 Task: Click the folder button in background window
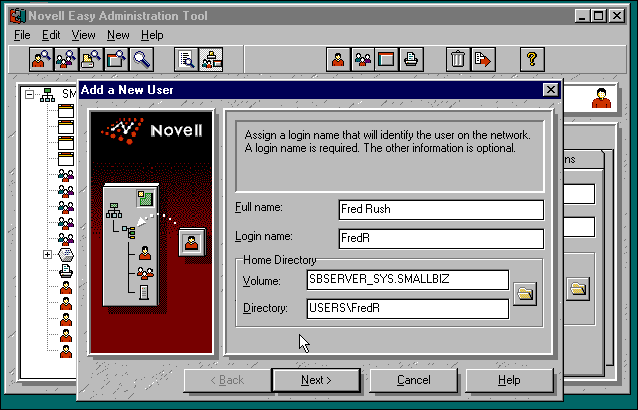pyautogui.click(x=578, y=289)
